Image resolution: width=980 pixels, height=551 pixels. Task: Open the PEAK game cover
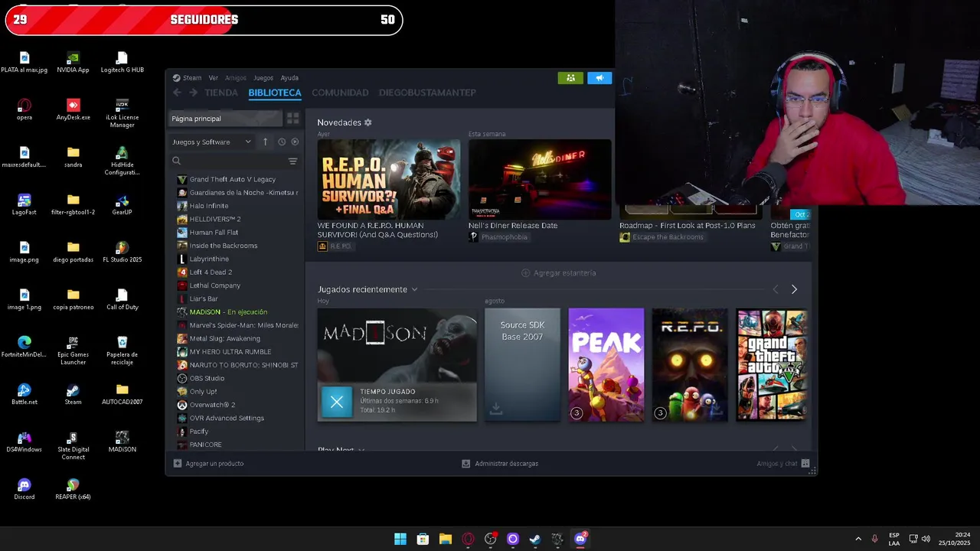[x=606, y=364]
